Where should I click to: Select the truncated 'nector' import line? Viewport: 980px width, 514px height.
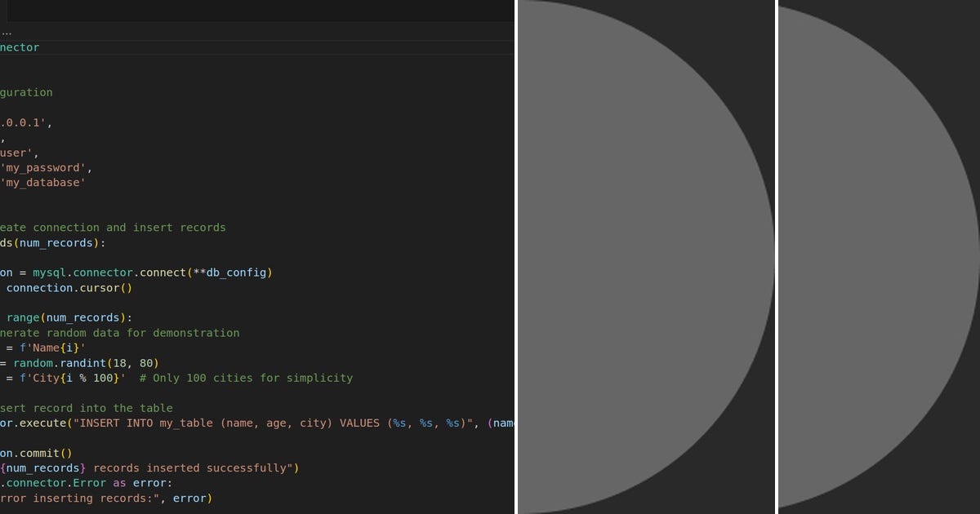click(x=18, y=47)
